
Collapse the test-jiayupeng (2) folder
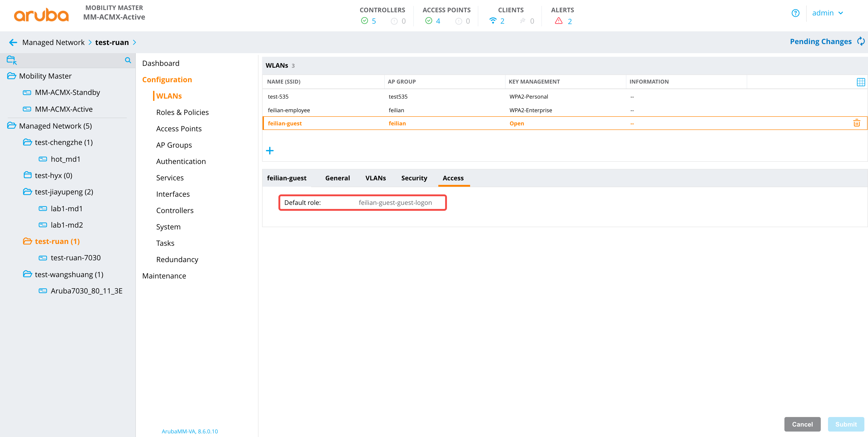pyautogui.click(x=27, y=192)
